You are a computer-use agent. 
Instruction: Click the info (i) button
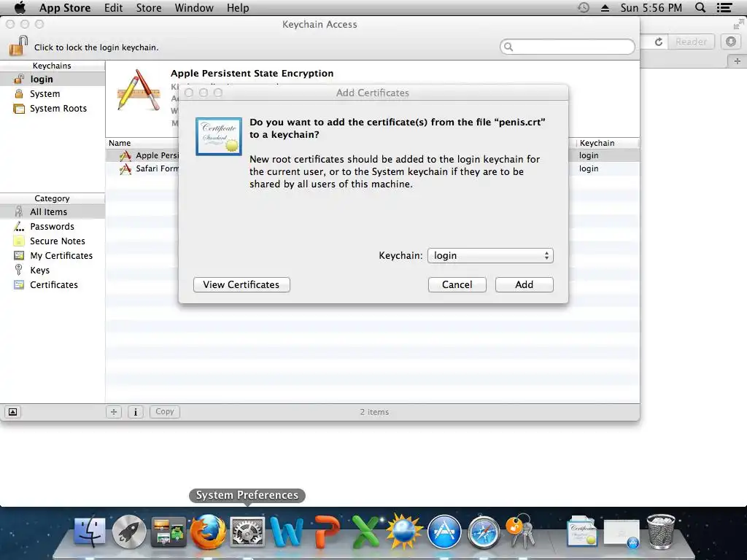[136, 412]
